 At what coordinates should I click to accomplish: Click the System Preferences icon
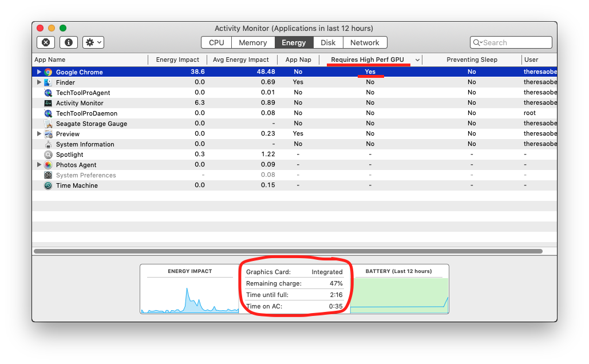click(48, 176)
